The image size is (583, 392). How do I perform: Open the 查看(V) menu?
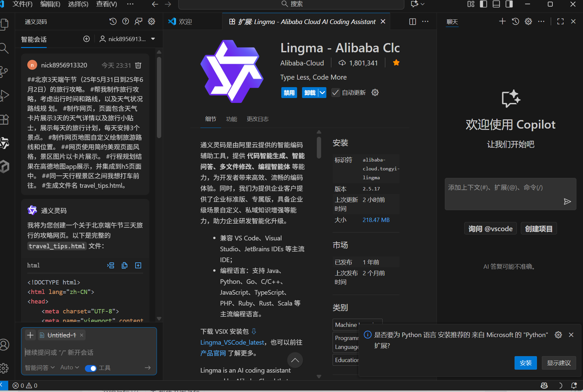[x=107, y=4]
